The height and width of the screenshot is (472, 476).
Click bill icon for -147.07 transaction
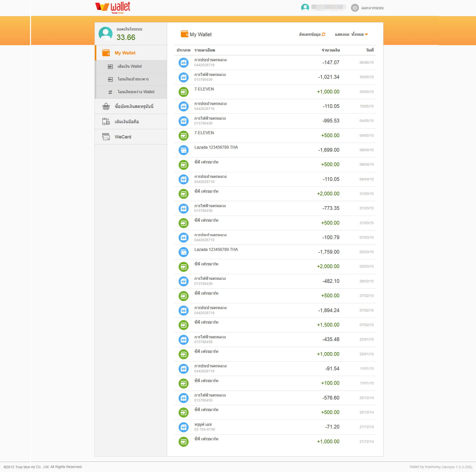tap(184, 63)
